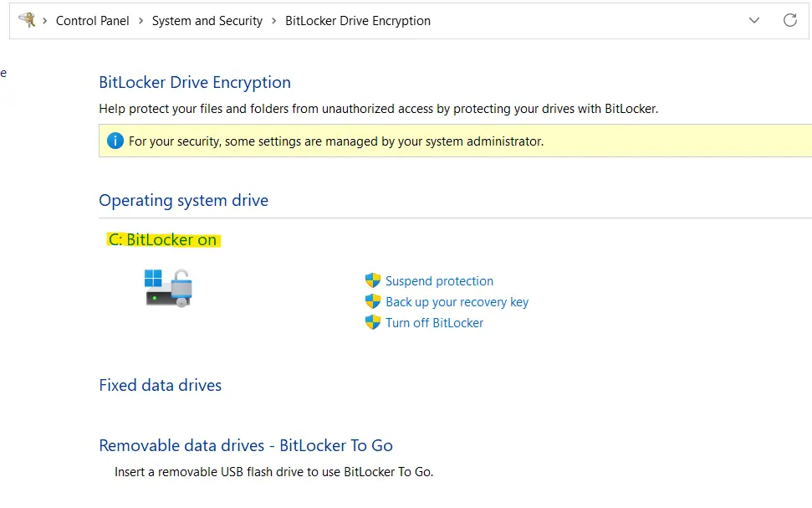
Task: Open the address bar history dropdown
Action: point(753,20)
